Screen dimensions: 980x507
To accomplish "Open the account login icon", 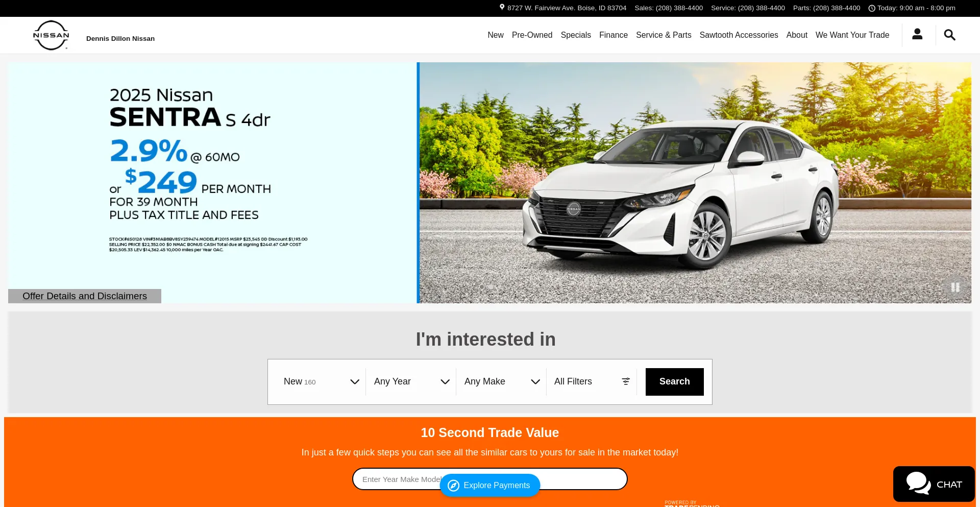I will (x=917, y=34).
